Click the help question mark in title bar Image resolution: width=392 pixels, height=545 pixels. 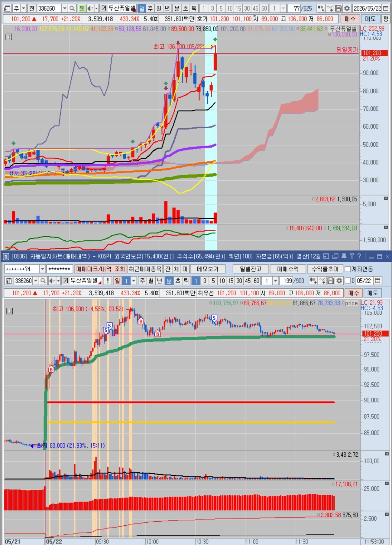coord(359,257)
